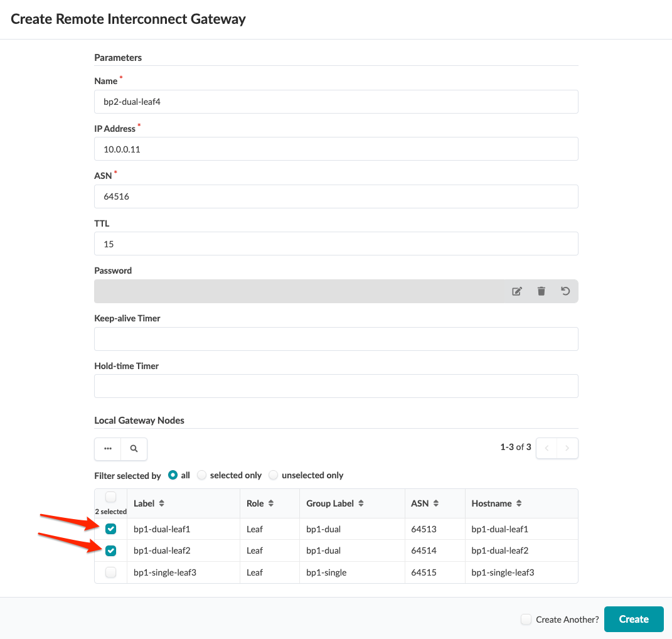Viewport: 672px width, 639px height.
Task: Toggle the select-all header checkbox
Action: click(111, 498)
